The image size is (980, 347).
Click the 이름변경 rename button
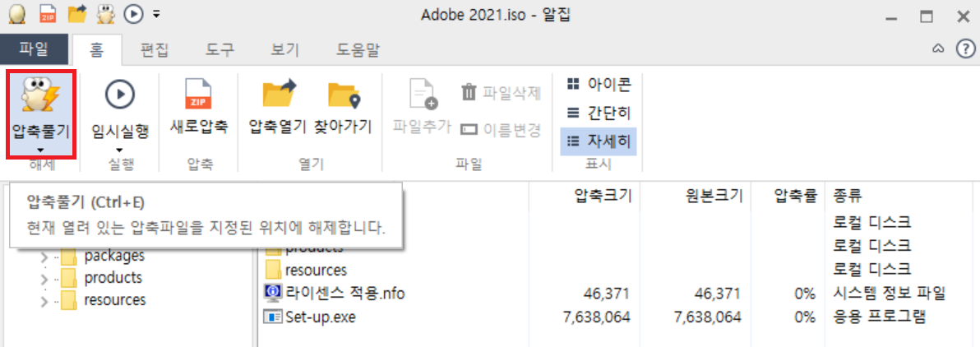(x=501, y=130)
